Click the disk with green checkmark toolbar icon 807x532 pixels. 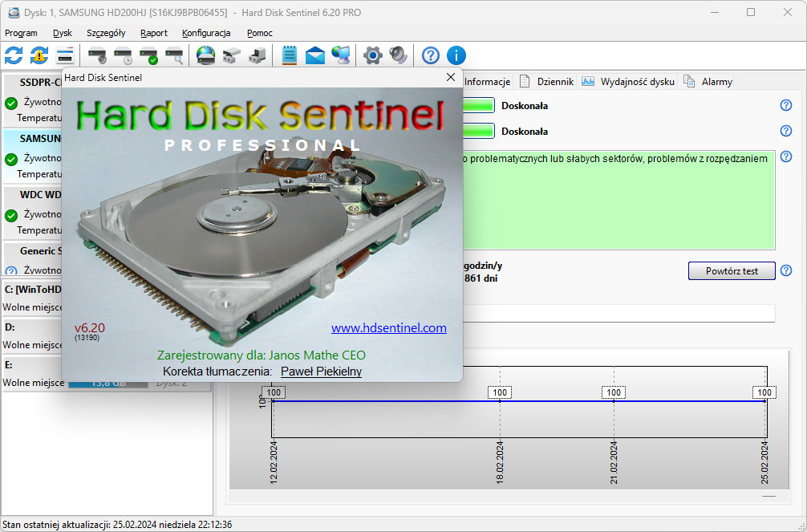tap(148, 55)
